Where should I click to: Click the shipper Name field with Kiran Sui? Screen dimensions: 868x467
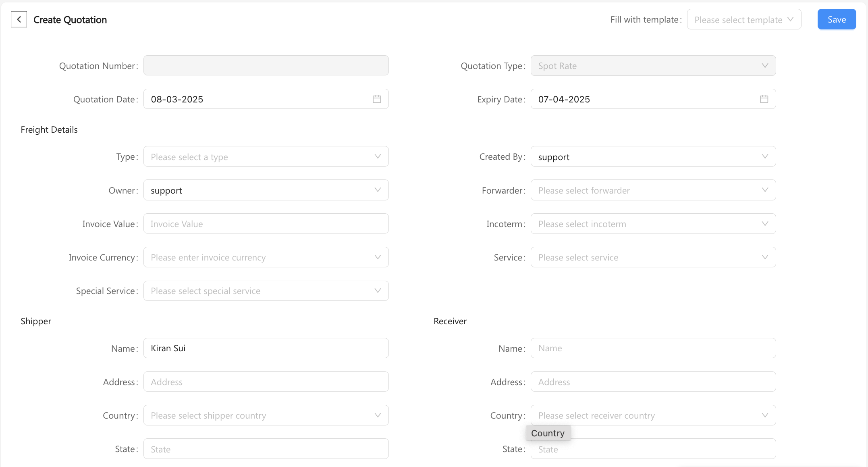click(266, 348)
